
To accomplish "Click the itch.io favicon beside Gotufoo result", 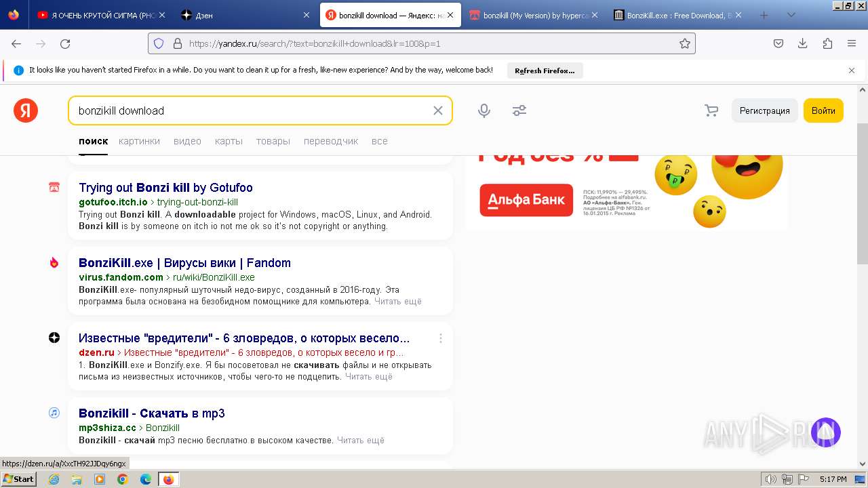I will [54, 188].
